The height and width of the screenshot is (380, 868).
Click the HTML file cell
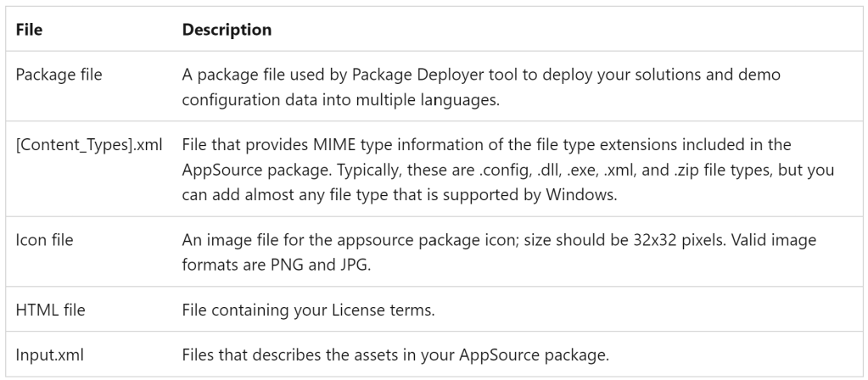(x=51, y=310)
